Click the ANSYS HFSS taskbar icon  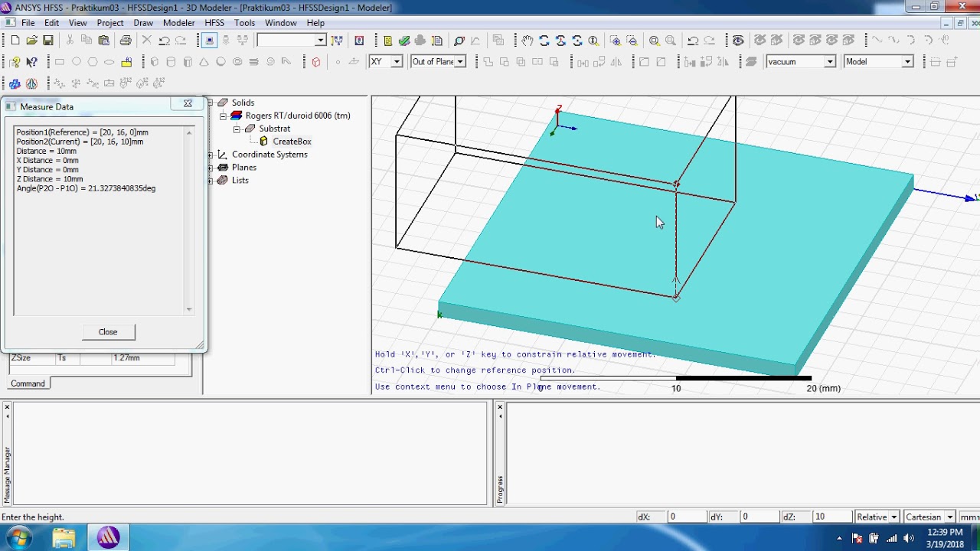click(108, 537)
